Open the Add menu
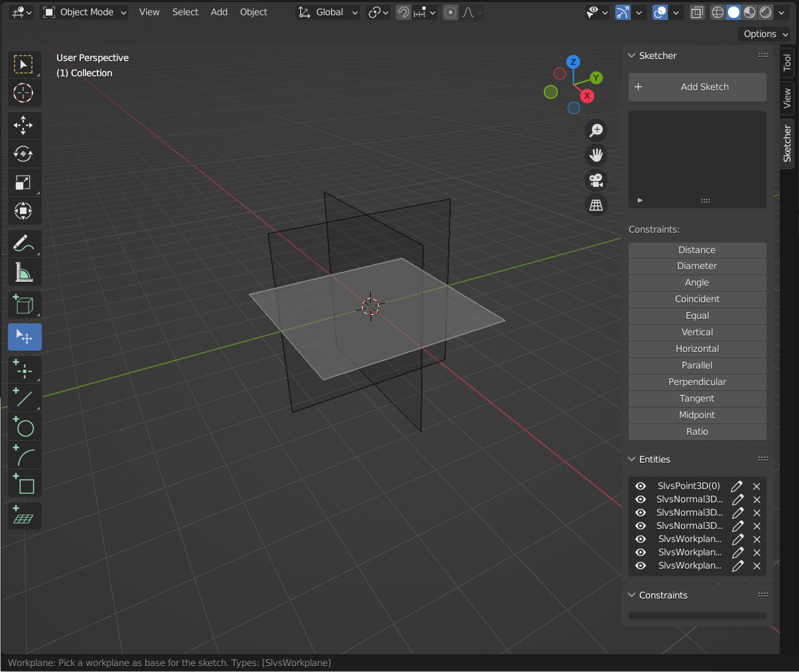Image resolution: width=799 pixels, height=672 pixels. (219, 12)
